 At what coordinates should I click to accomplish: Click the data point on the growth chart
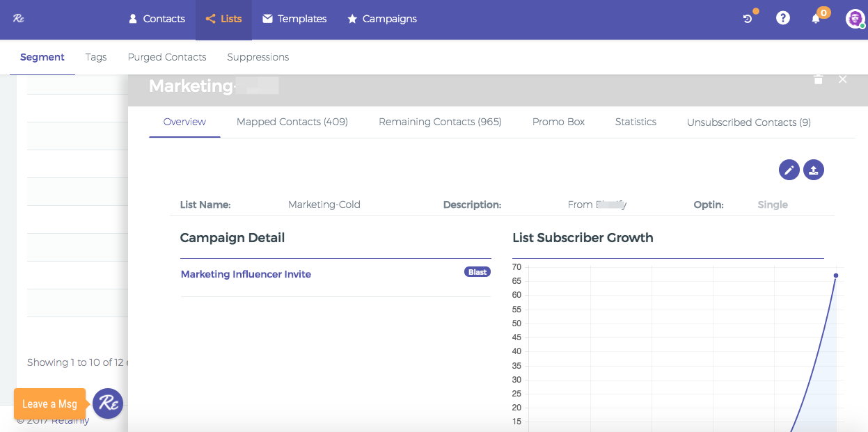click(x=835, y=275)
